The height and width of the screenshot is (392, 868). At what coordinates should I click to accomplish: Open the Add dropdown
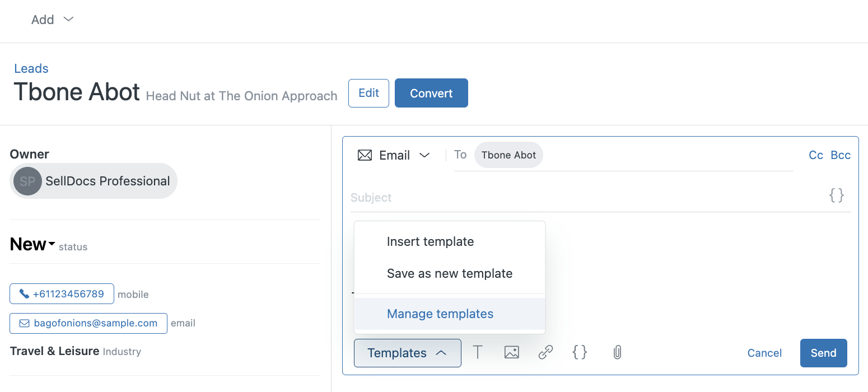[x=52, y=20]
